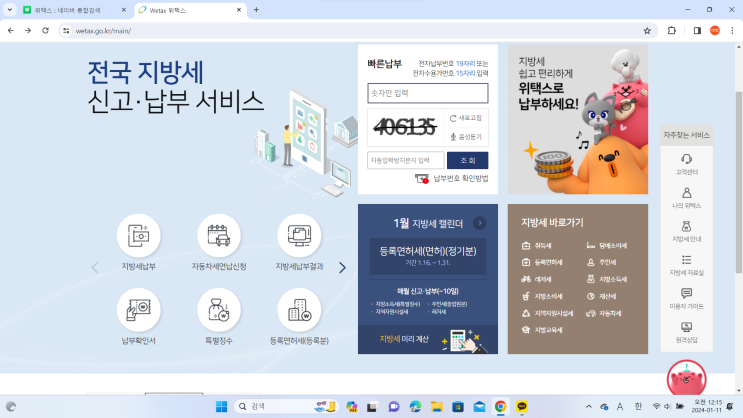
Task: Open the 지방세 미리 계산 calculator banner
Action: click(x=427, y=339)
